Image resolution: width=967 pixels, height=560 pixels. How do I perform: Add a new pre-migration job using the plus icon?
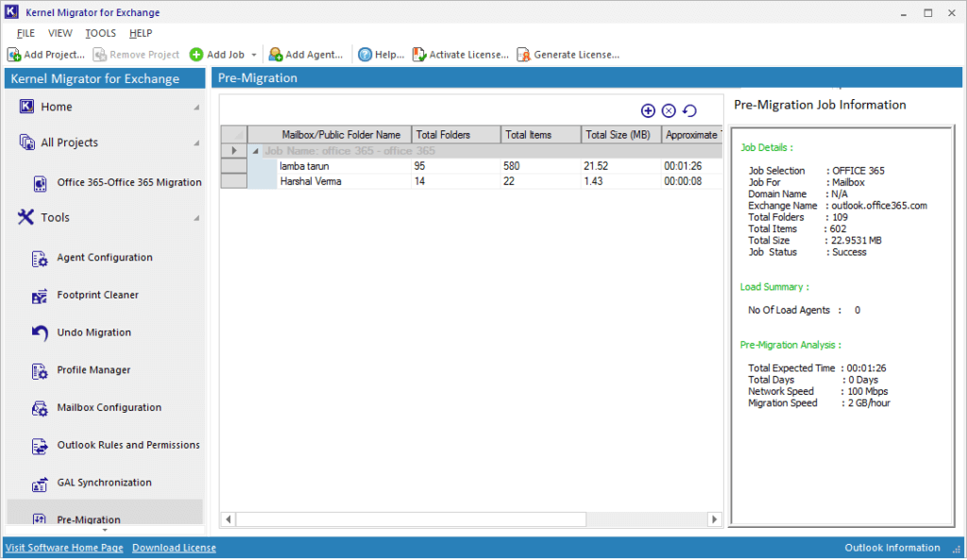pos(648,110)
